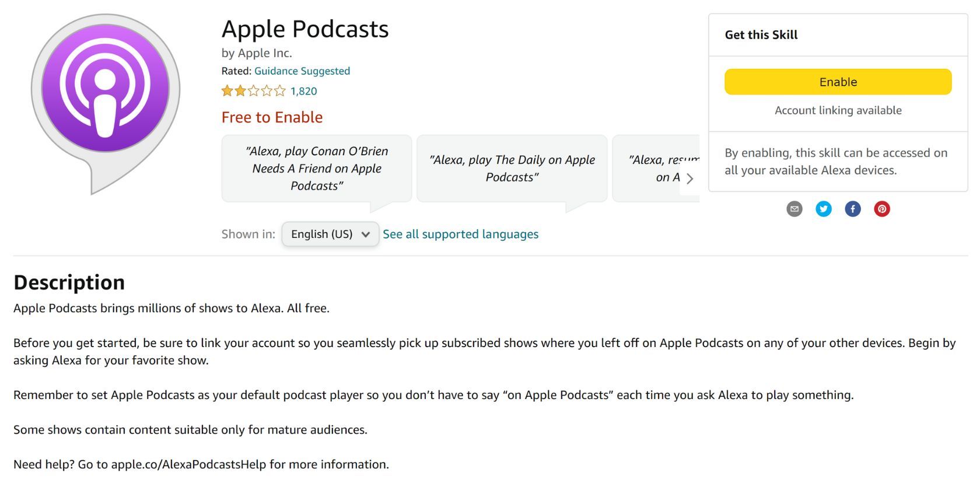Pin this skill to Pinterest

pos(881,209)
